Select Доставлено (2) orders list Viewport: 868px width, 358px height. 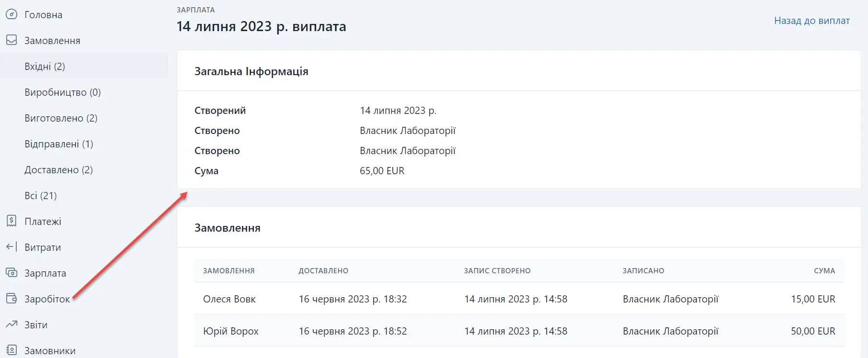tap(58, 170)
